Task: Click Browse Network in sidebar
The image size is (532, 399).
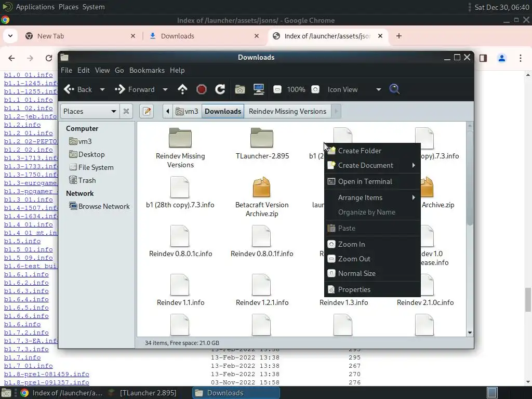Action: (99, 206)
